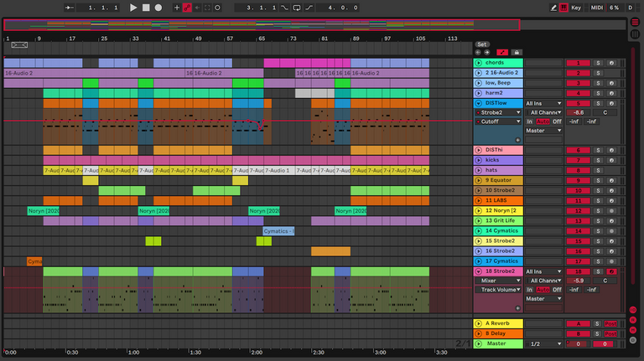644x361 pixels.
Task: Open Master track 1/2 output dropdown
Action: click(x=543, y=343)
